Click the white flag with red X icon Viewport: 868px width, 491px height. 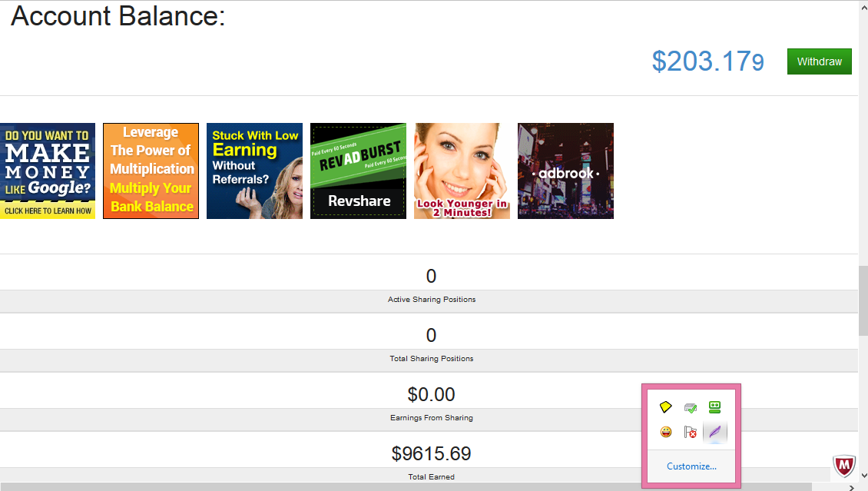691,432
